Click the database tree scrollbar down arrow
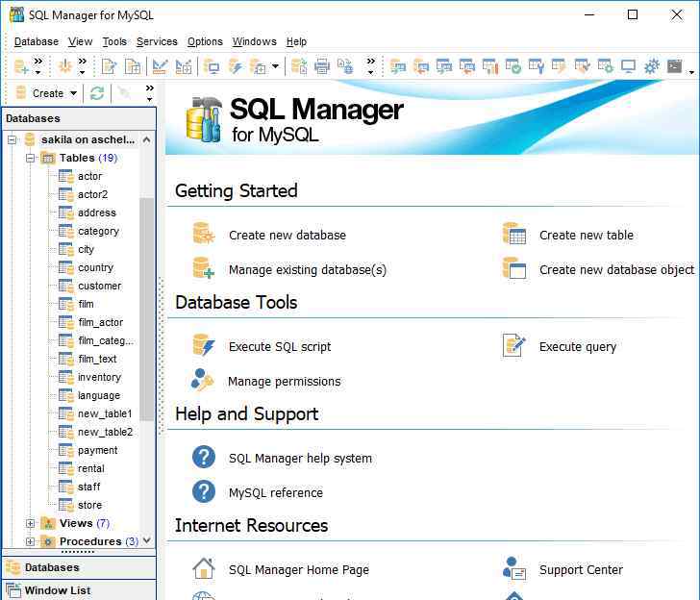The height and width of the screenshot is (600, 700). point(146,540)
